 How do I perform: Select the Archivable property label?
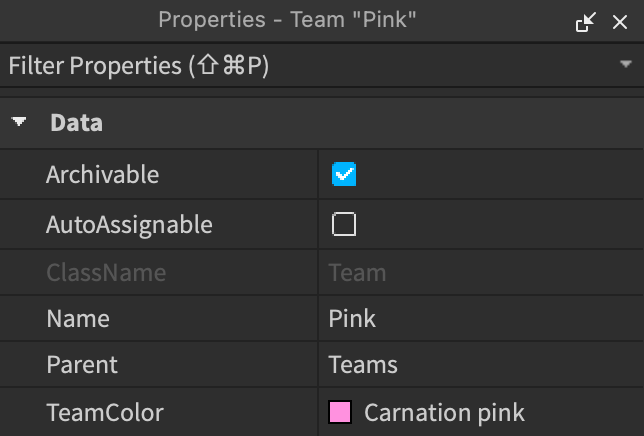pyautogui.click(x=102, y=174)
